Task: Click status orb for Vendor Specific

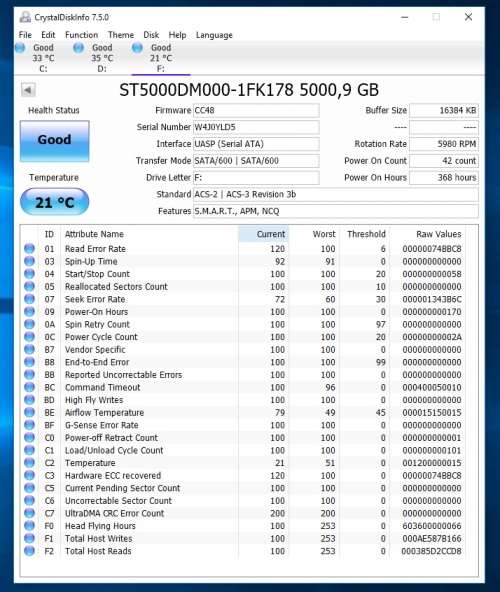Action: [x=29, y=349]
